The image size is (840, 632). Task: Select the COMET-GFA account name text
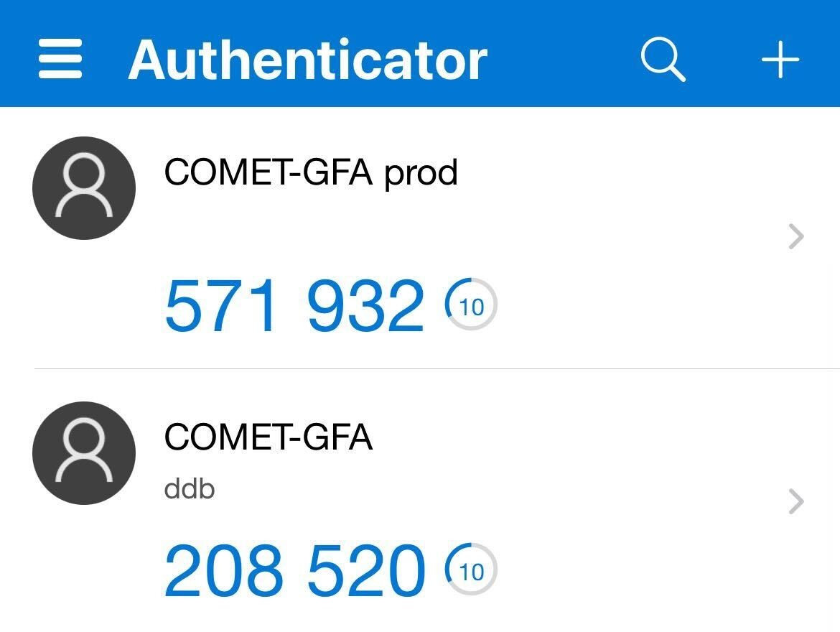(x=269, y=438)
